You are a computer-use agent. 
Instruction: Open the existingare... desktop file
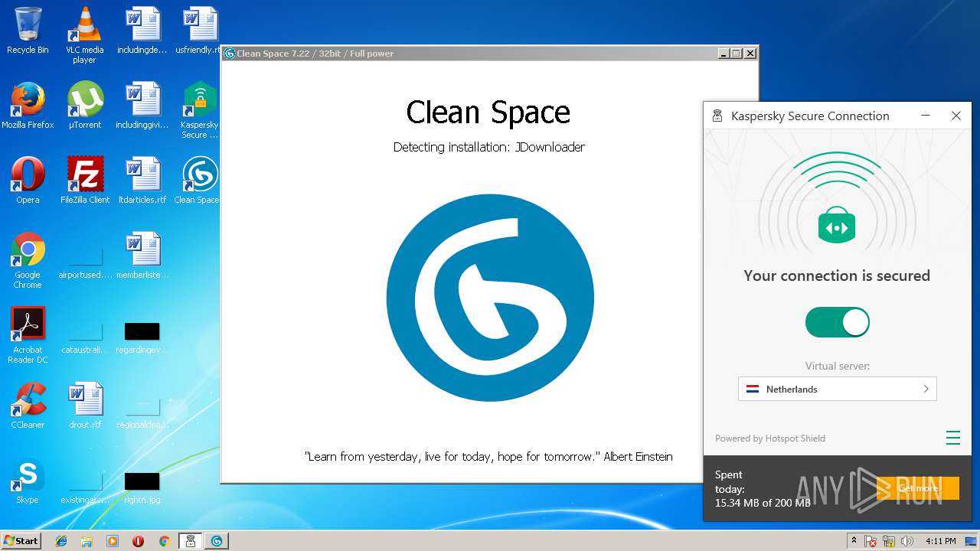[84, 487]
